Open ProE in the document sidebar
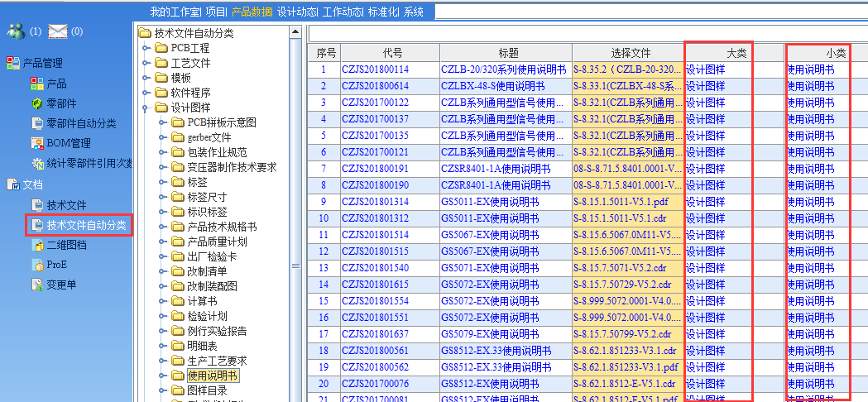 point(58,265)
